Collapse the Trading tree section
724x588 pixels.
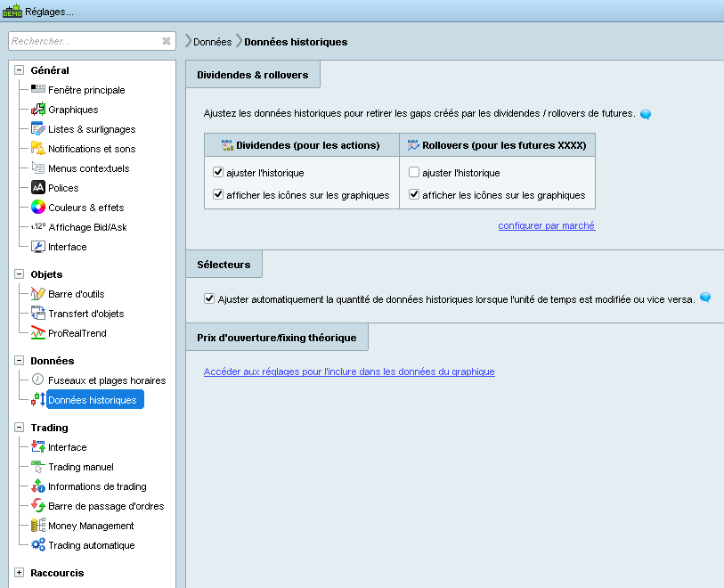19,428
